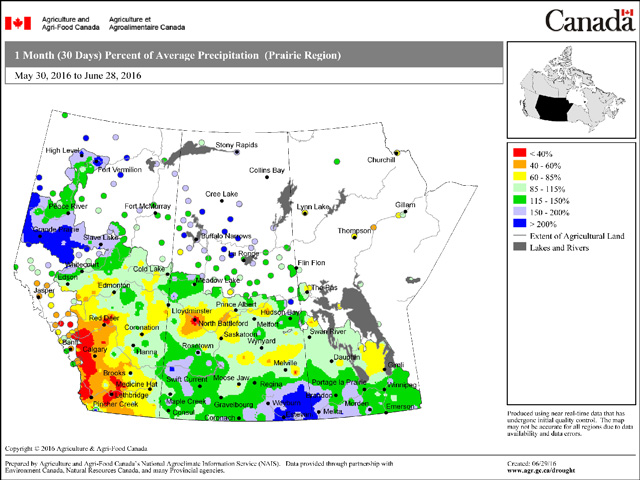Click the 'Slave Lake' label
The image size is (640, 480).
click(x=101, y=238)
